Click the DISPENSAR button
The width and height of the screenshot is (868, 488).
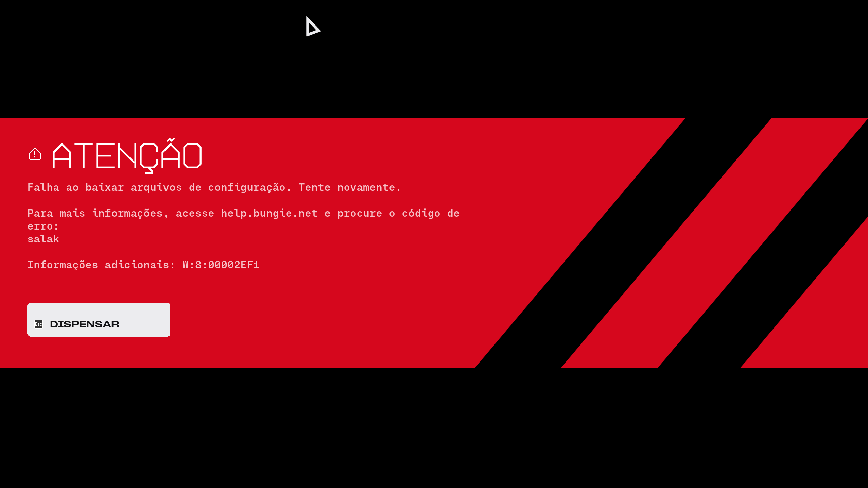tap(99, 320)
